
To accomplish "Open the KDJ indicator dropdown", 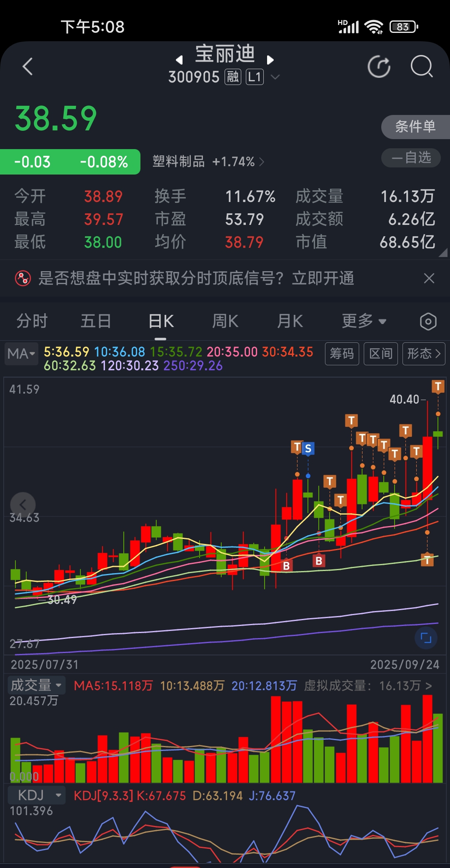I will click(36, 795).
